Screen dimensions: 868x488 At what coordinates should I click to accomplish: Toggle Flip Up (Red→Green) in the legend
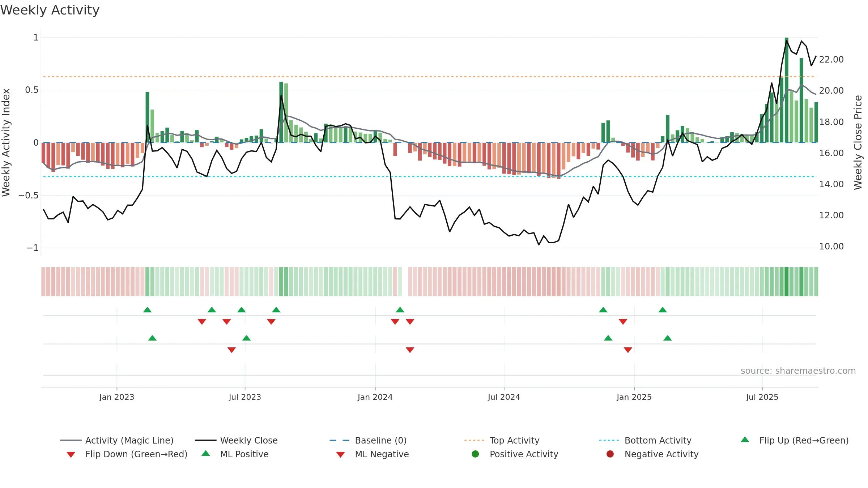click(x=794, y=440)
